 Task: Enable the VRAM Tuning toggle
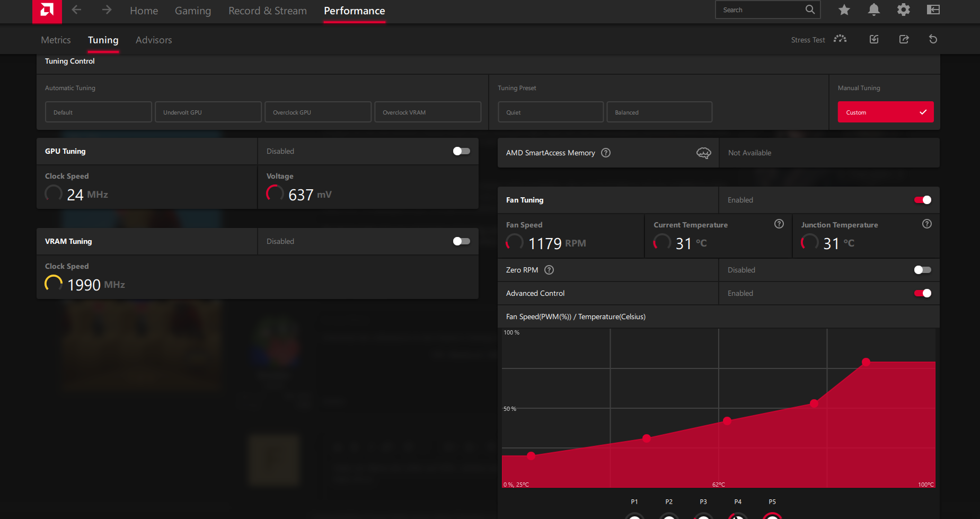461,241
